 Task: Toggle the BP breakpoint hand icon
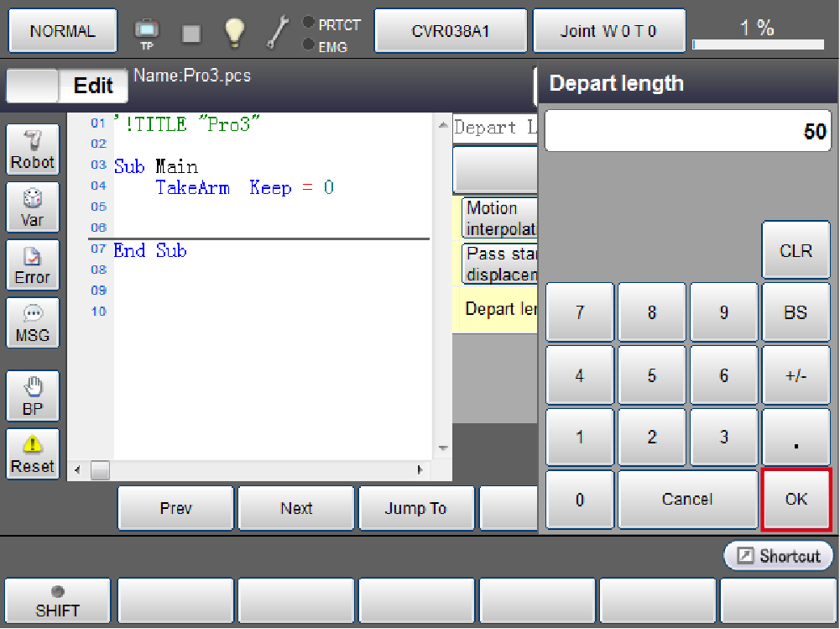(33, 396)
